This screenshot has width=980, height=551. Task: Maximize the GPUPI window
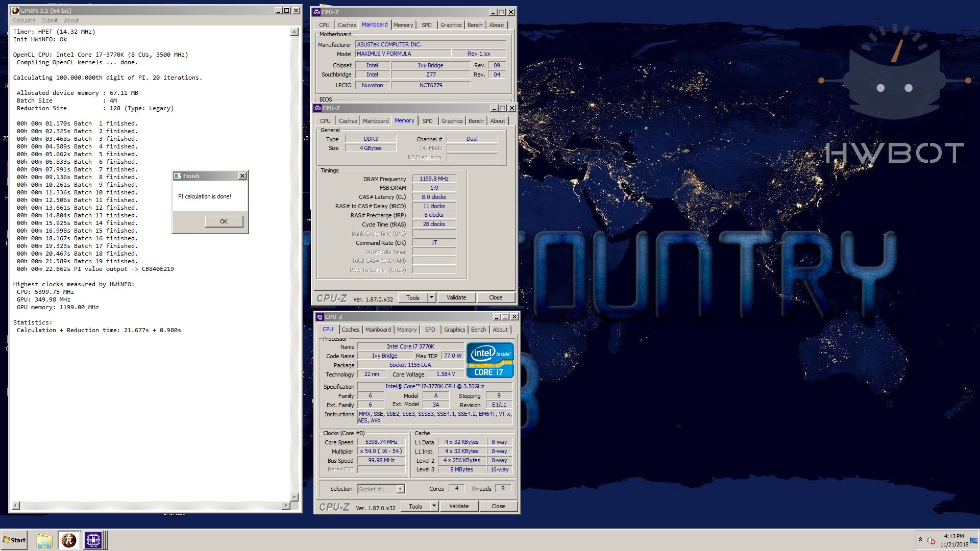click(286, 11)
